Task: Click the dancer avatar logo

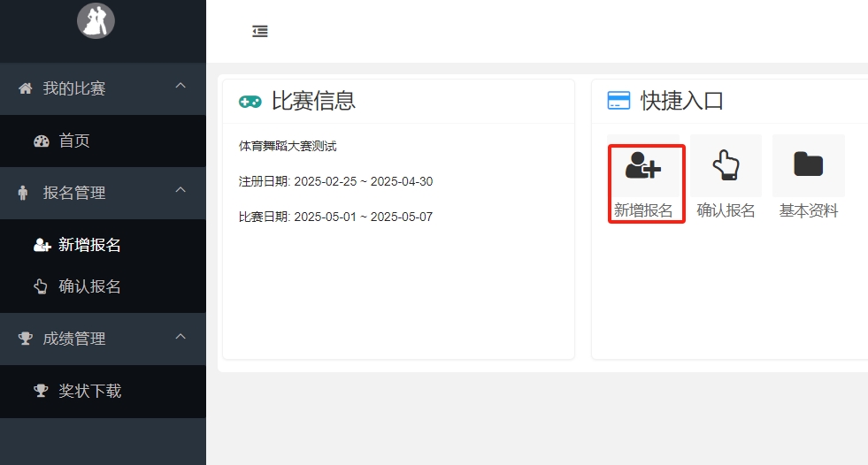Action: pos(96,20)
